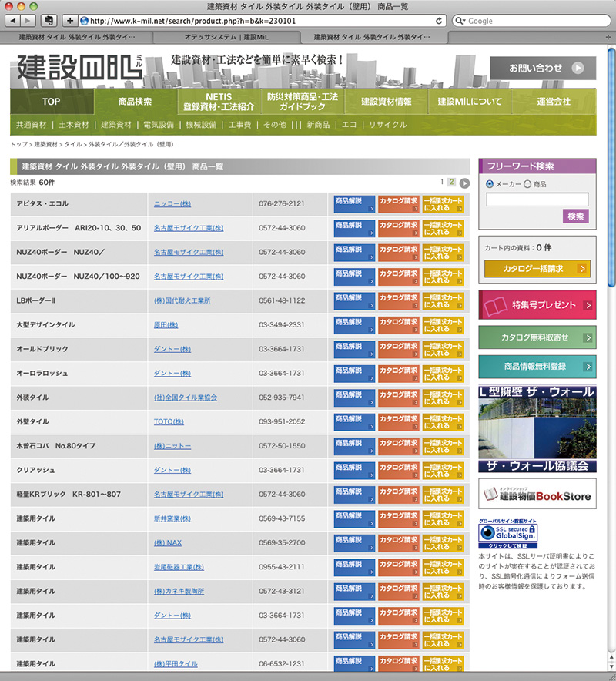Viewport: 616px width, 681px height.
Task: Click the vertical page scrollbar thumb
Action: pyautogui.click(x=611, y=167)
